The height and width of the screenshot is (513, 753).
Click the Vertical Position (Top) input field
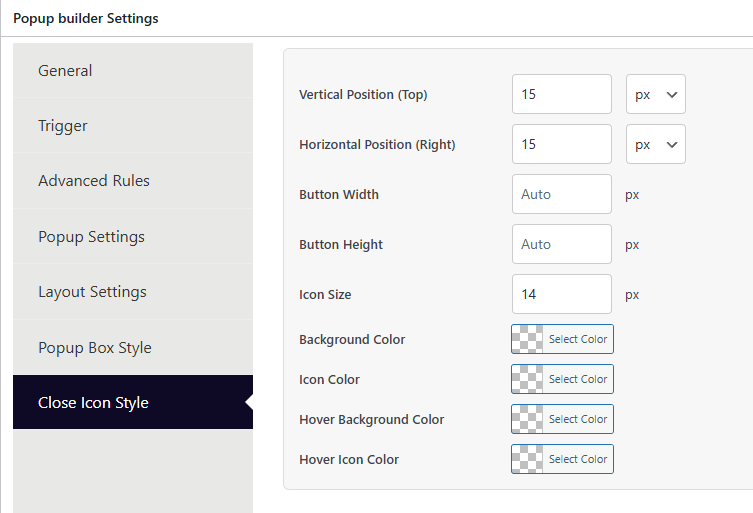click(x=561, y=94)
